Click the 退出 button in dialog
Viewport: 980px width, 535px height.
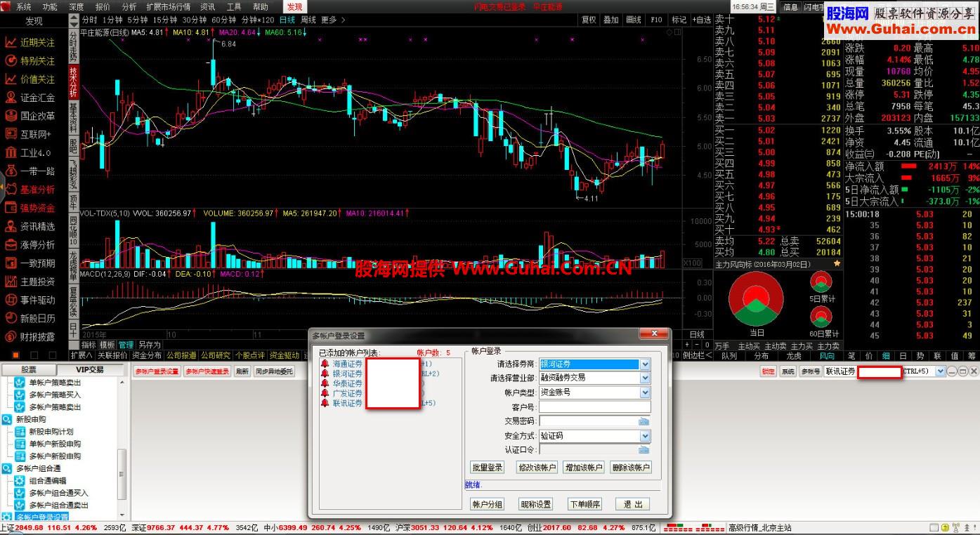pos(633,504)
